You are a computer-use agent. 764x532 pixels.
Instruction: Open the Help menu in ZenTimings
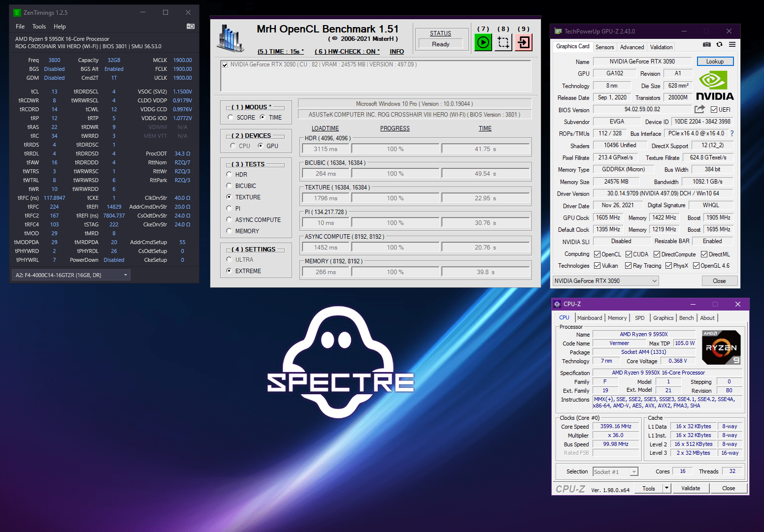coord(60,27)
